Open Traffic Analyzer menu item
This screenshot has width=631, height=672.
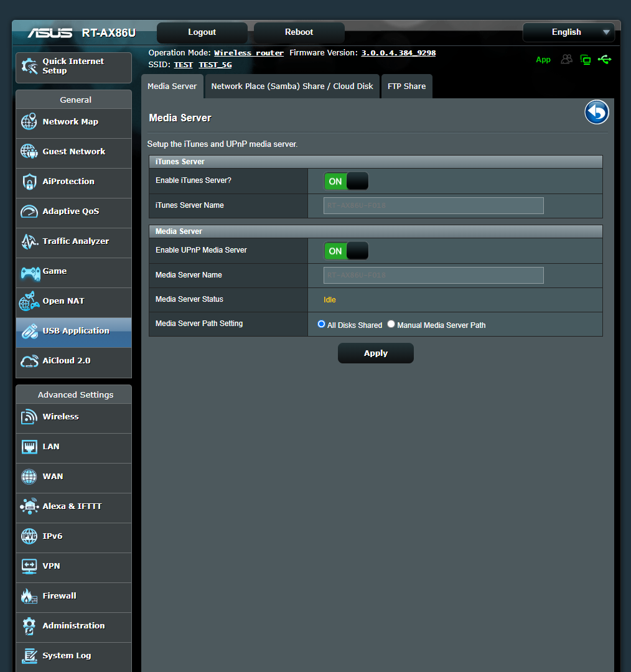73,243
